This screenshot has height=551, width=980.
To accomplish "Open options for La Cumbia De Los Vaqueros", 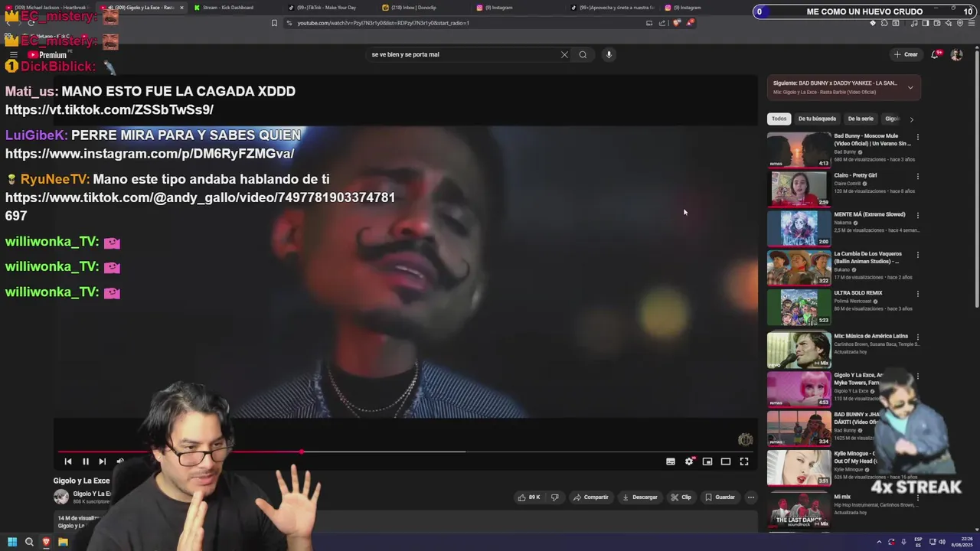I will (917, 254).
